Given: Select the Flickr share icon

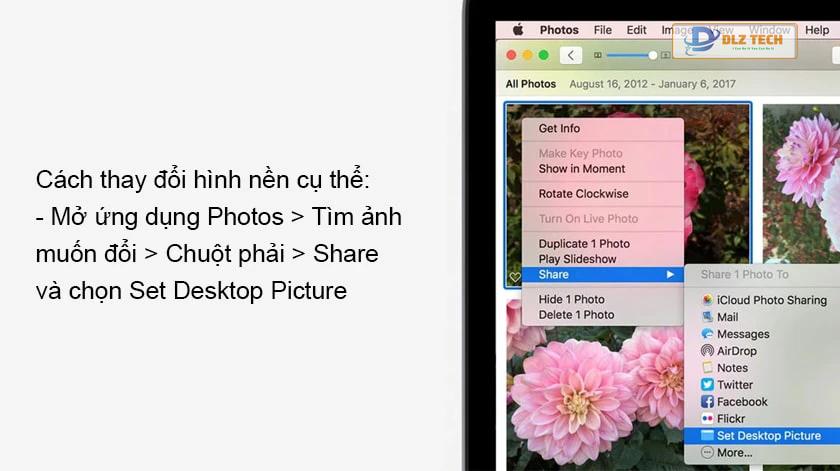Looking at the screenshot, I should pos(707,418).
